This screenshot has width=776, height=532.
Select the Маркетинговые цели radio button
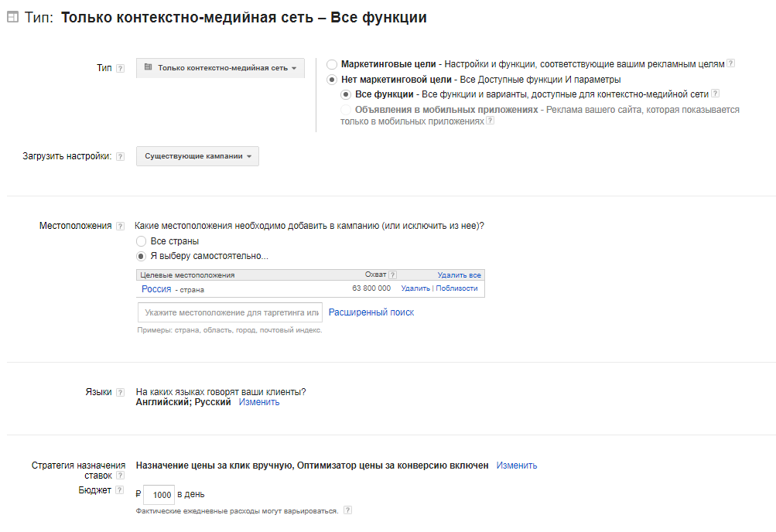coord(333,64)
